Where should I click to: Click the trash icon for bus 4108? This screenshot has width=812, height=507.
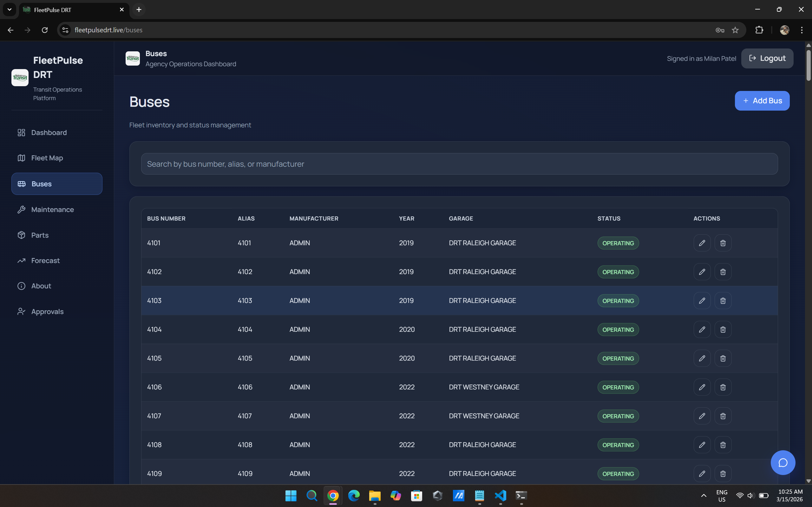tap(723, 445)
